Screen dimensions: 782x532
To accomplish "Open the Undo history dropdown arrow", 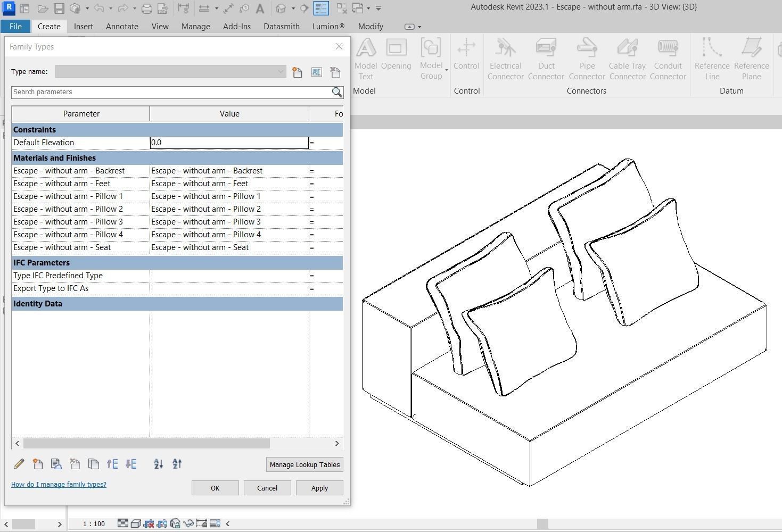I will [111, 9].
